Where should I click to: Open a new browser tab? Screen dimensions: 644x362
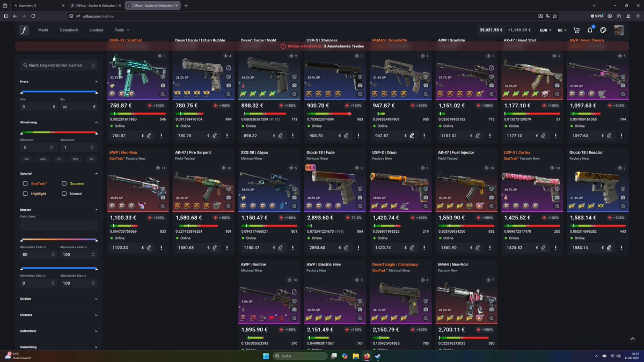click(x=186, y=5)
